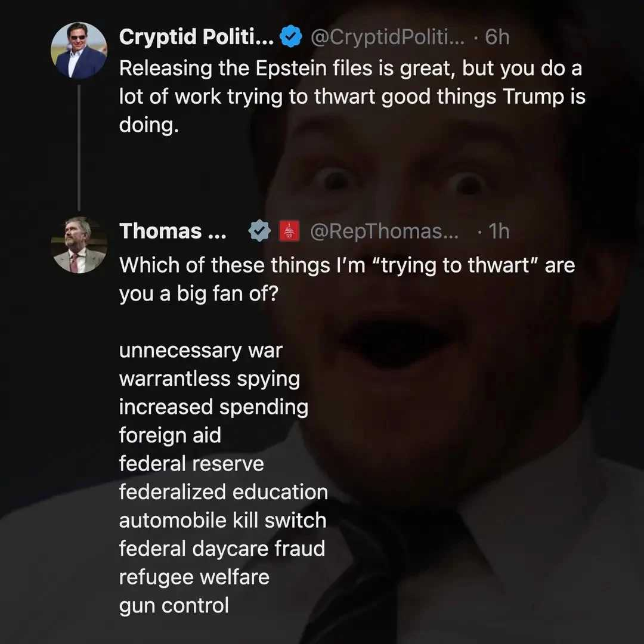Image resolution: width=644 pixels, height=644 pixels.
Task: Click the "warrantless spying" line
Action: coord(209,379)
